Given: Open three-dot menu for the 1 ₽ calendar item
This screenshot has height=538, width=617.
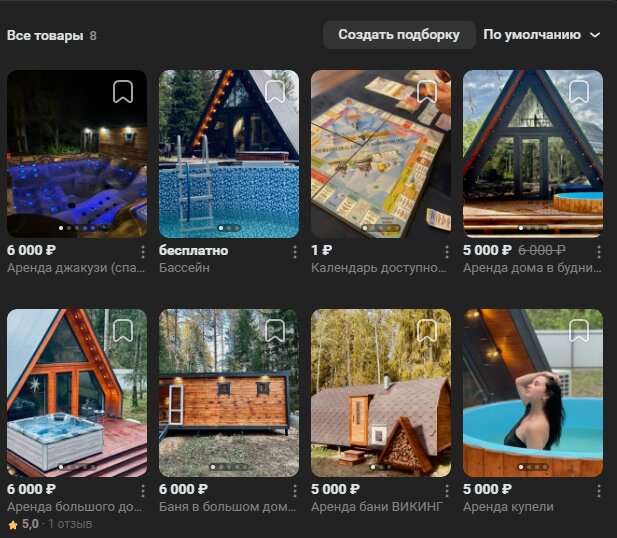Looking at the screenshot, I should (447, 252).
